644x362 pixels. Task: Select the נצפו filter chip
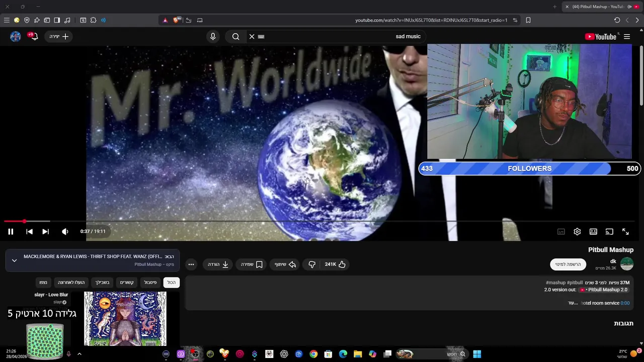pyautogui.click(x=43, y=282)
